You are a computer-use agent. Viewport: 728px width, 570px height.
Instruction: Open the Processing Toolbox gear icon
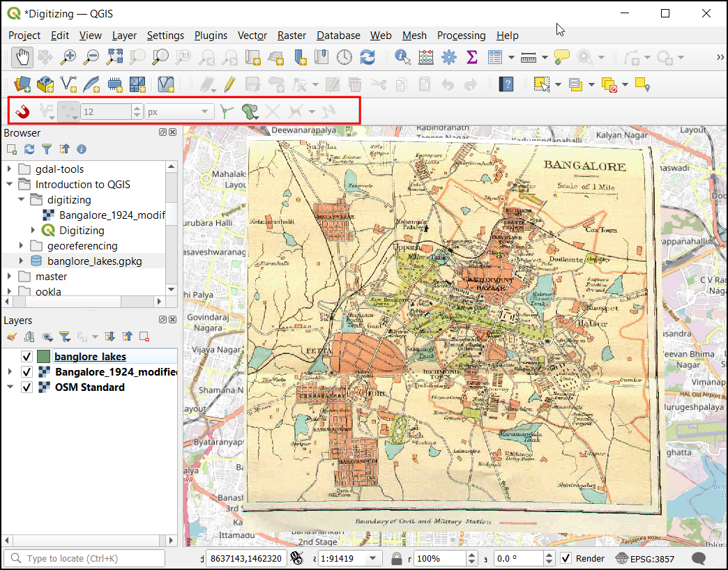449,58
